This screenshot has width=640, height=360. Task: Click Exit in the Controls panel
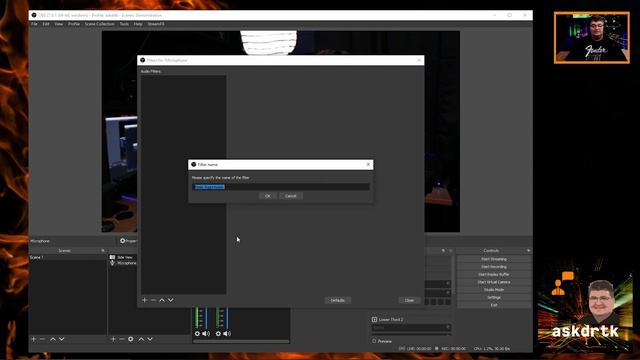[494, 305]
